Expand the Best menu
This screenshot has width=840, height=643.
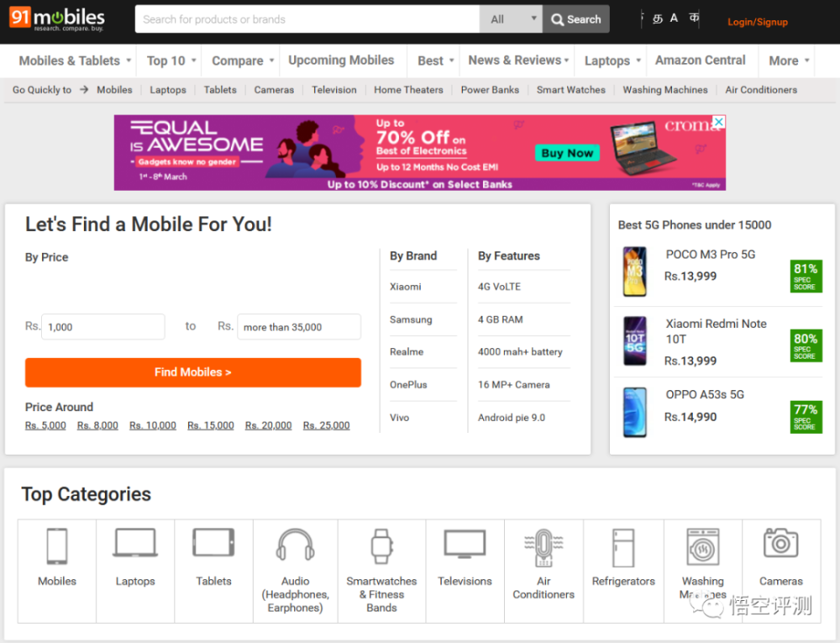point(435,61)
